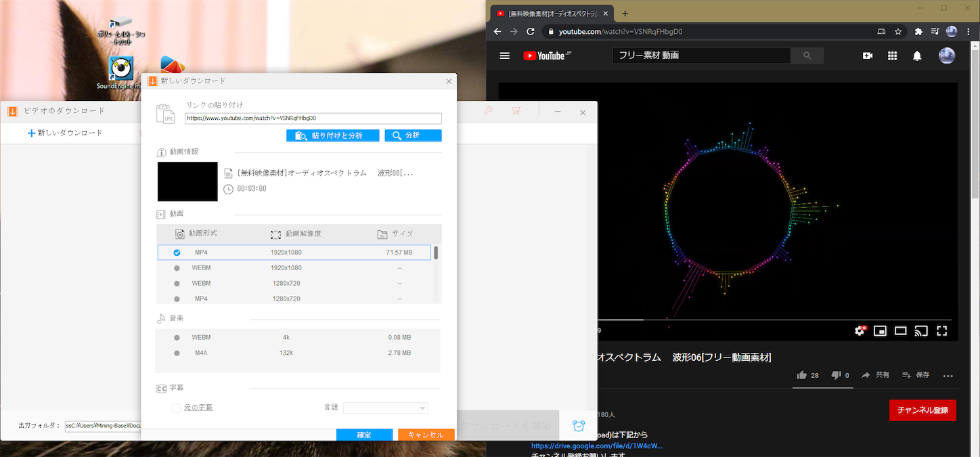Click the 貼り付けと分析 analyze button
This screenshot has width=980, height=457.
(332, 135)
